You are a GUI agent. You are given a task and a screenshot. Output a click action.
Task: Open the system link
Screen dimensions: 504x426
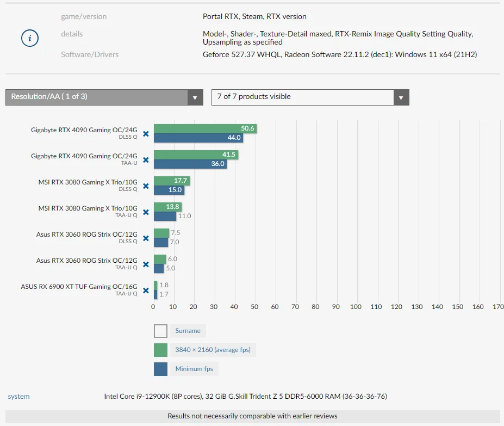point(18,397)
